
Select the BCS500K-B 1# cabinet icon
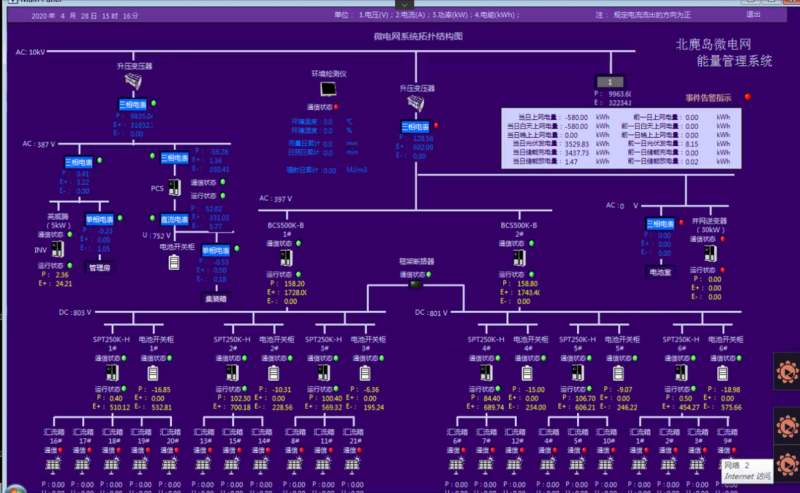coord(287,258)
